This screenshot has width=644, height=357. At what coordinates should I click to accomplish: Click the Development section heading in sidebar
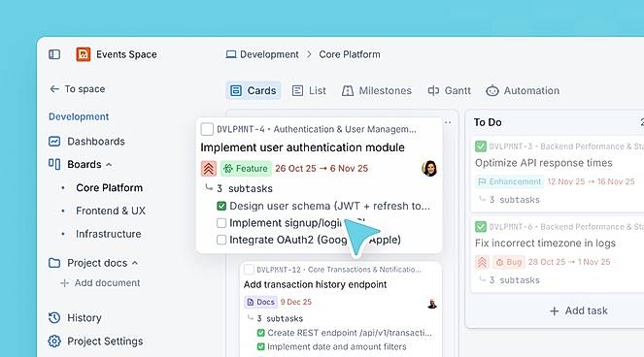pyautogui.click(x=79, y=117)
